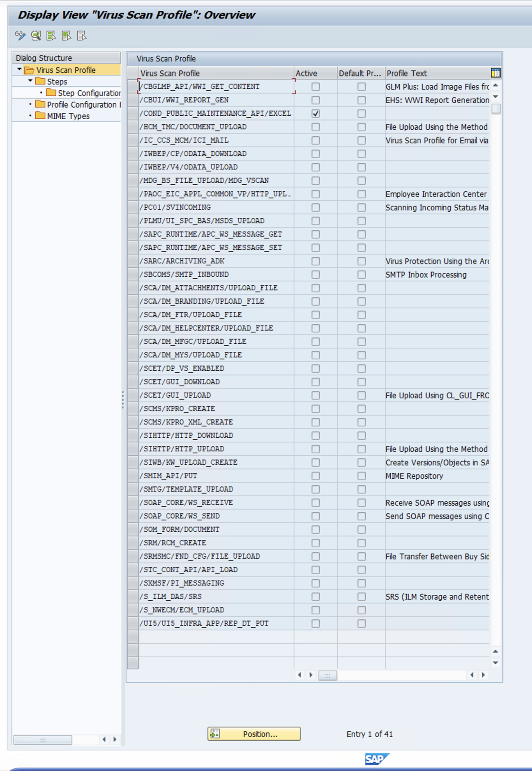The width and height of the screenshot is (532, 771).
Task: Click the Position... button
Action: pyautogui.click(x=254, y=734)
